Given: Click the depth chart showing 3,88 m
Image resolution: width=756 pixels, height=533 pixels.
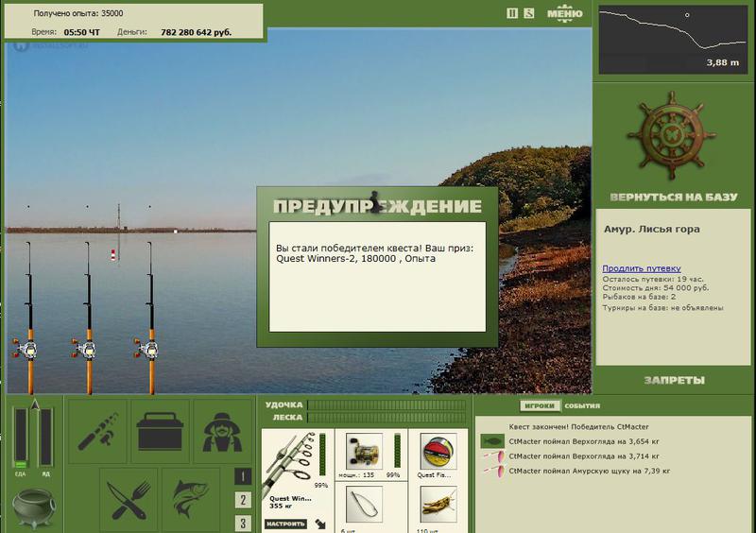Looking at the screenshot, I should [673, 40].
